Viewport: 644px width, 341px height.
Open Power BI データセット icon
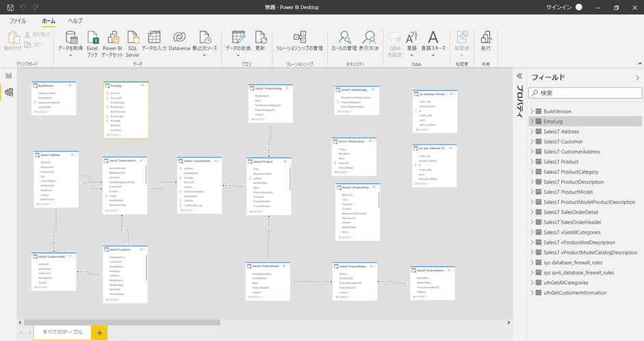pos(113,38)
